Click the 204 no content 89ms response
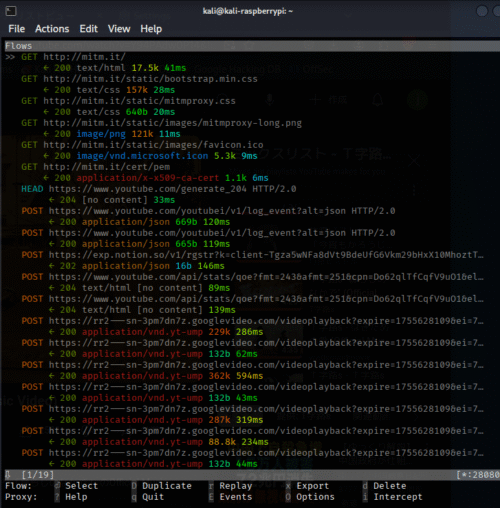Screen dimensions: 500x508 tap(139, 288)
